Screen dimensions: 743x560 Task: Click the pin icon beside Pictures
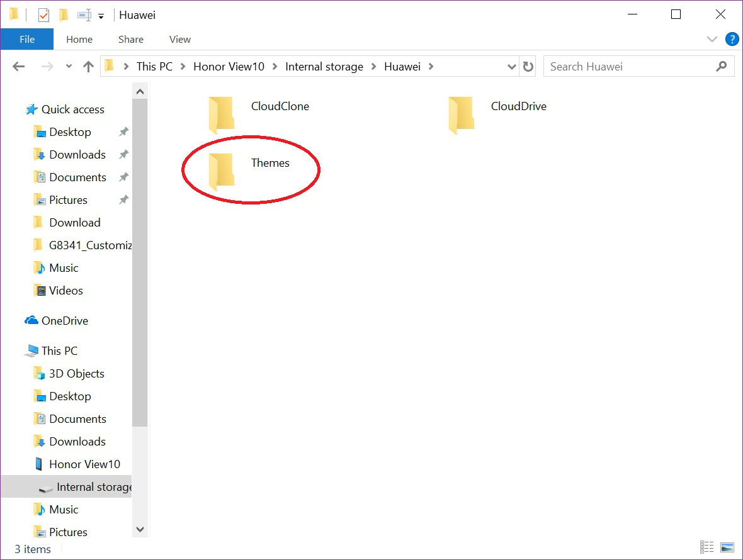(x=123, y=199)
